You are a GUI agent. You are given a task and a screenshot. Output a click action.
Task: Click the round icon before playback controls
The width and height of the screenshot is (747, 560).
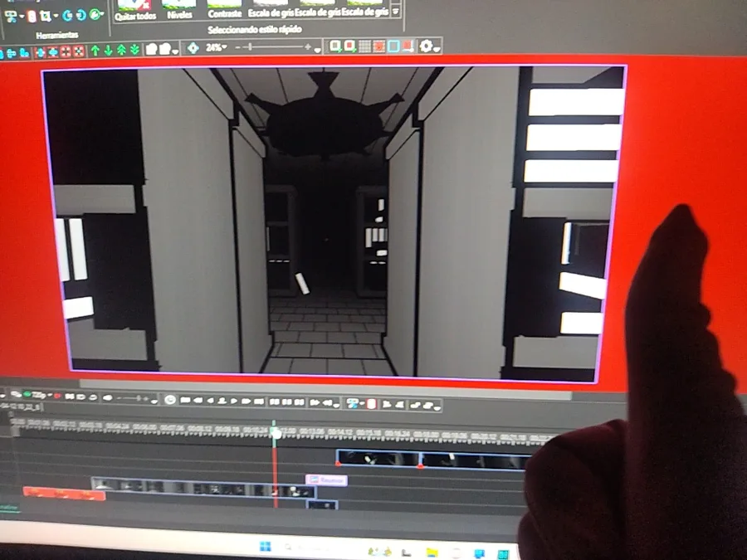click(169, 400)
